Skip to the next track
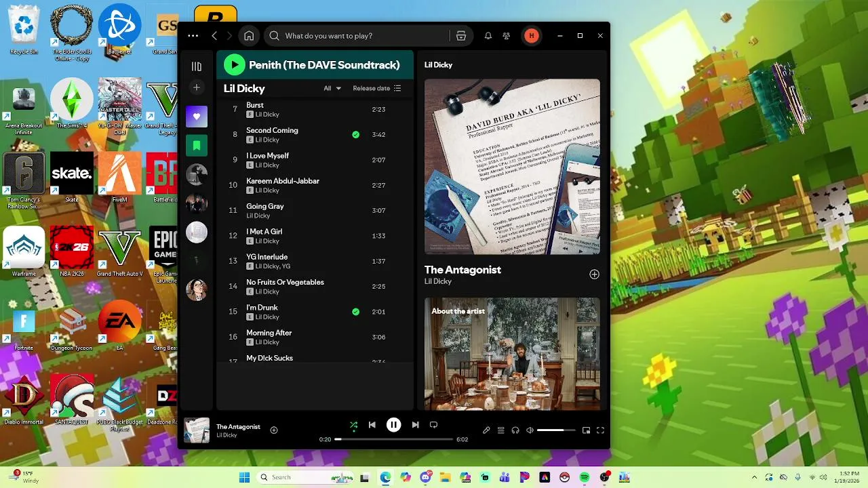This screenshot has height=488, width=868. 415,425
